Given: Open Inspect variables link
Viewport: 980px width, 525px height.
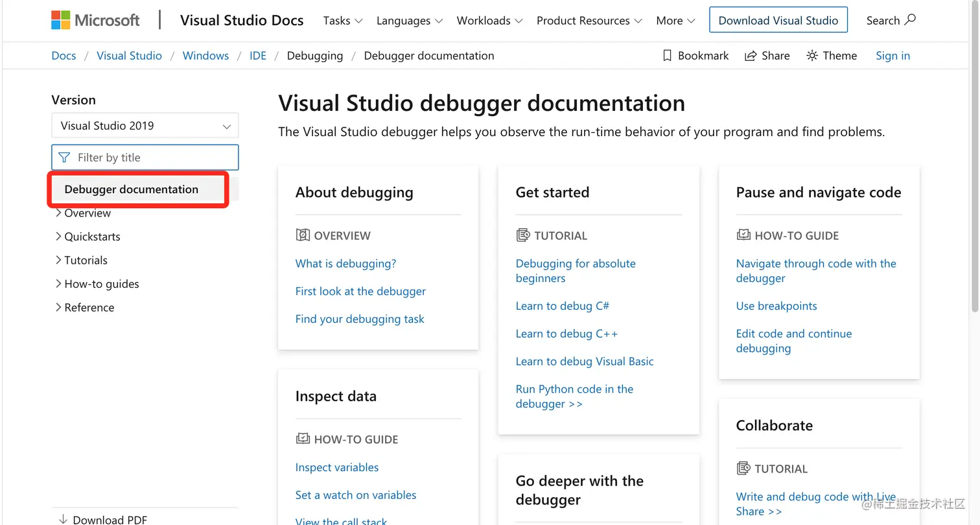Looking at the screenshot, I should tap(337, 467).
